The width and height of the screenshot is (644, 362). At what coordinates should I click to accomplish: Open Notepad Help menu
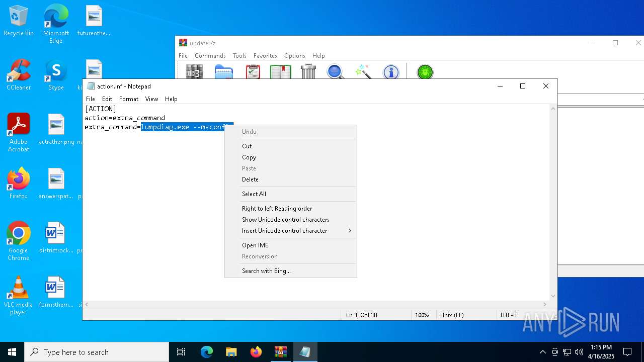[x=171, y=99]
